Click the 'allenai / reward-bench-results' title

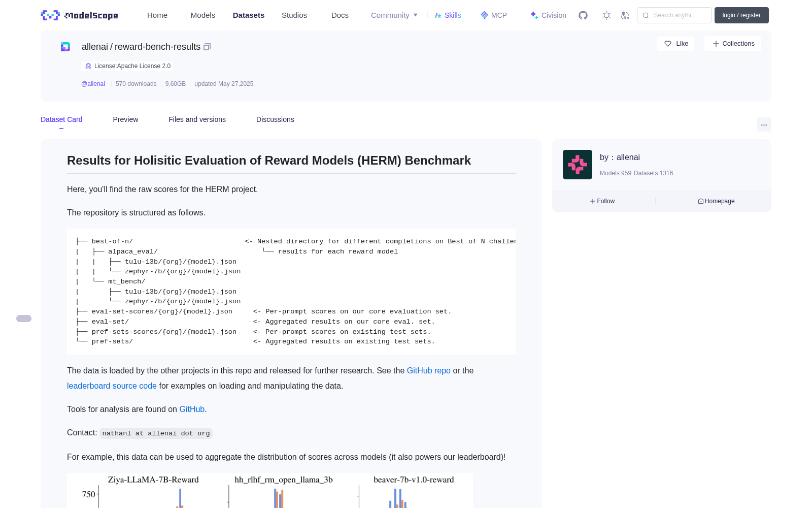point(141,47)
